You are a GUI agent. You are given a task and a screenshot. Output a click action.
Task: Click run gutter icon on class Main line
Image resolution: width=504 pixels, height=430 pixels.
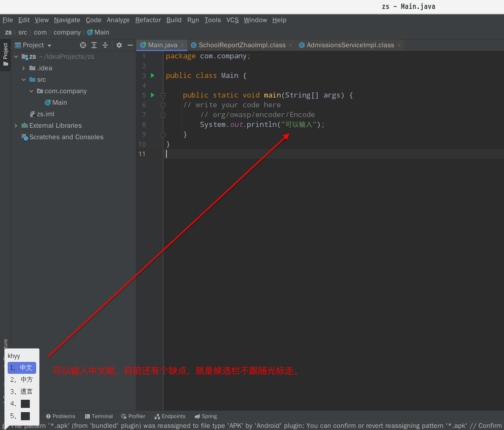point(153,75)
